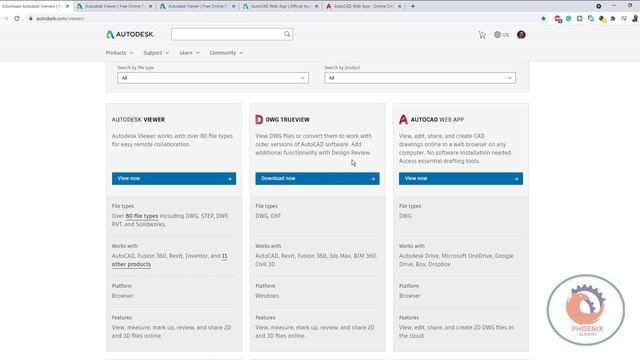
Task: Click the magnifier search icon in the Autodesk search box
Action: point(287,34)
